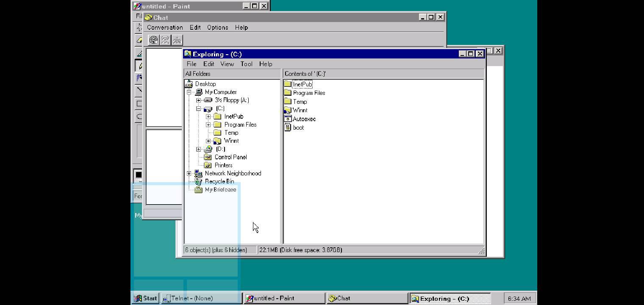The image size is (644, 305).
Task: Select Temp folder icon in contents pane
Action: (288, 102)
